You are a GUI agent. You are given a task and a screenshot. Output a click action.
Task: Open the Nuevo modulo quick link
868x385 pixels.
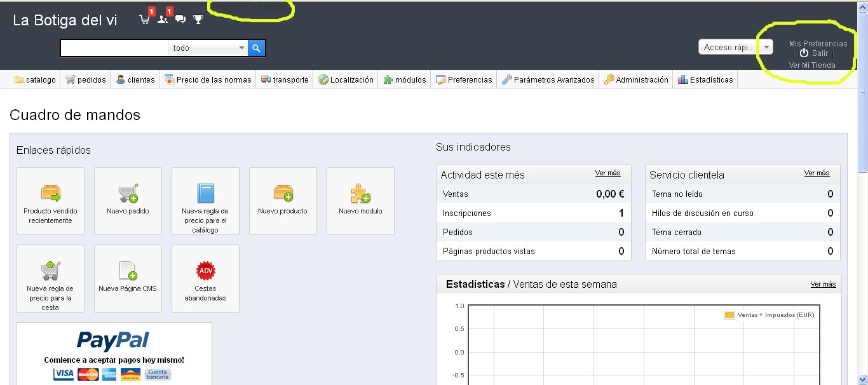(x=360, y=201)
